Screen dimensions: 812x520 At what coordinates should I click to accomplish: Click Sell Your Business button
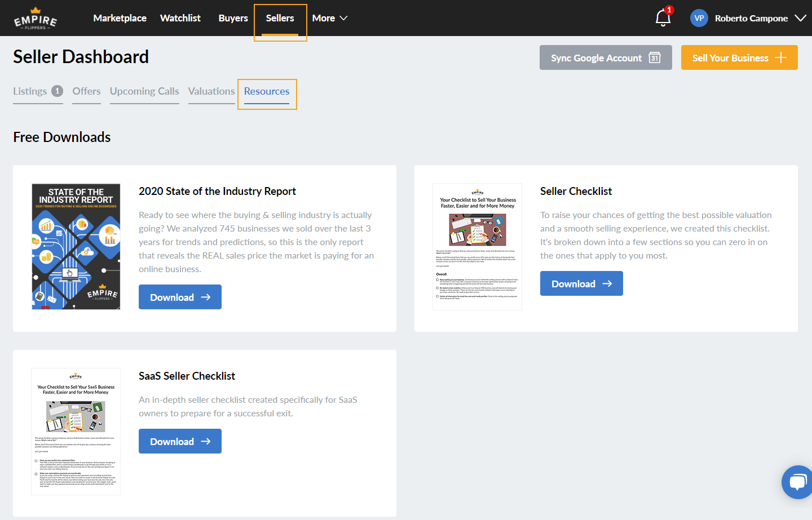pyautogui.click(x=739, y=57)
